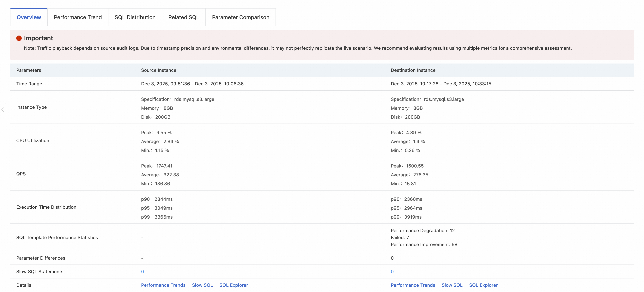Click the Important notice heading text
This screenshot has width=644, height=292.
[39, 38]
